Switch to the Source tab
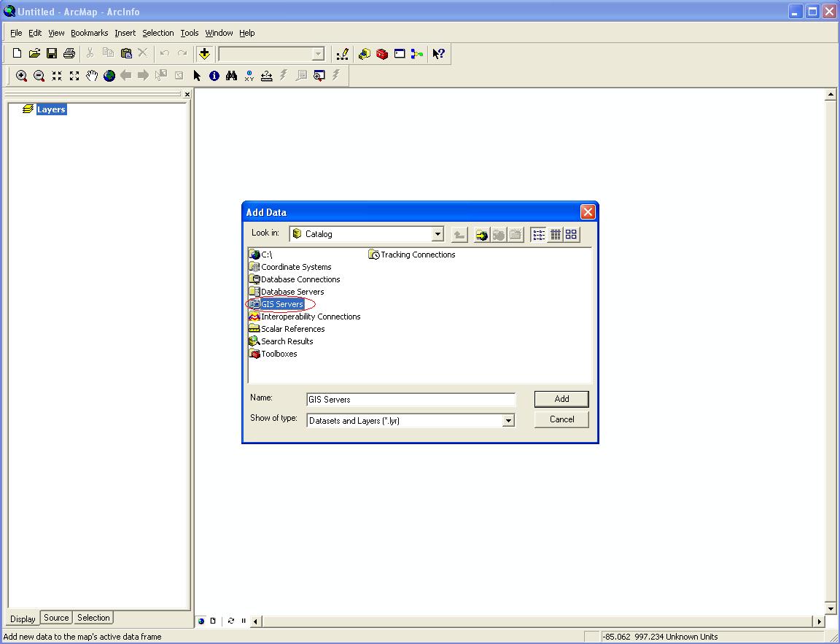Image resolution: width=840 pixels, height=644 pixels. tap(56, 618)
